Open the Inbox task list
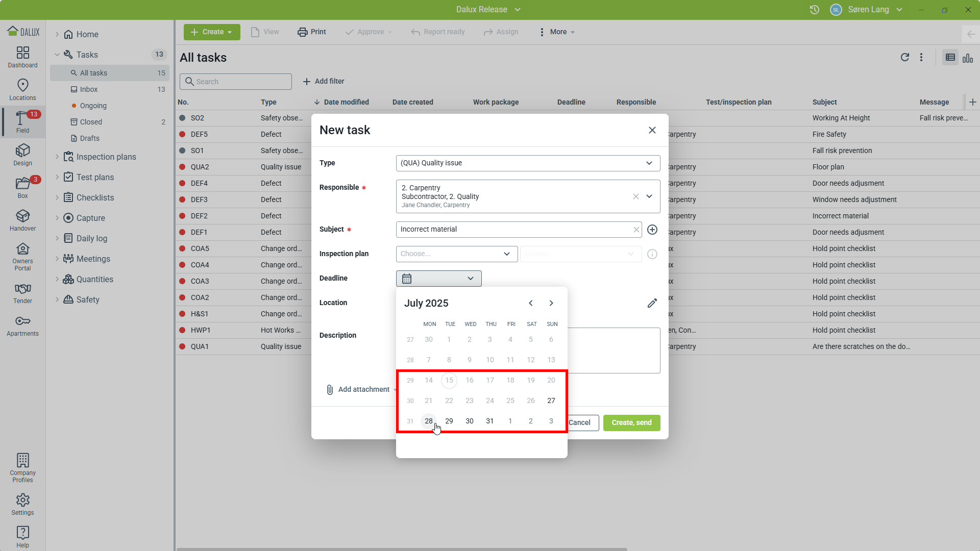The image size is (980, 551). tap(89, 89)
